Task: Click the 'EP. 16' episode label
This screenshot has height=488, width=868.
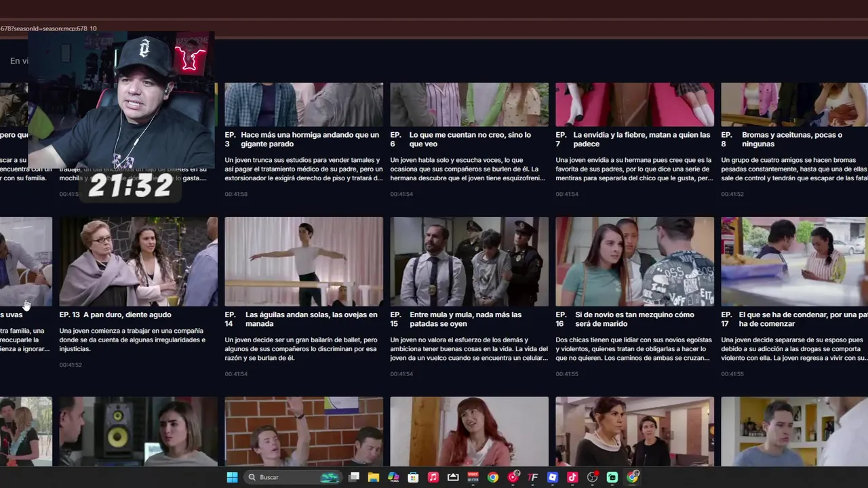Action: click(561, 319)
